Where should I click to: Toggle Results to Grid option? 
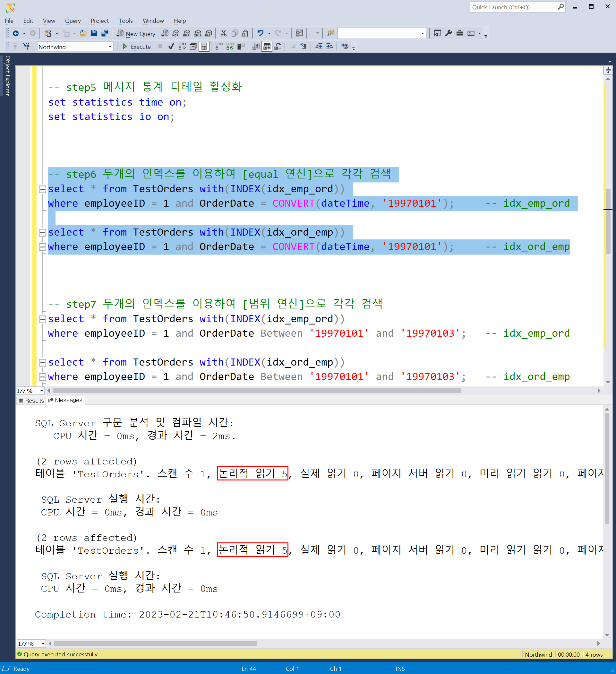[267, 47]
